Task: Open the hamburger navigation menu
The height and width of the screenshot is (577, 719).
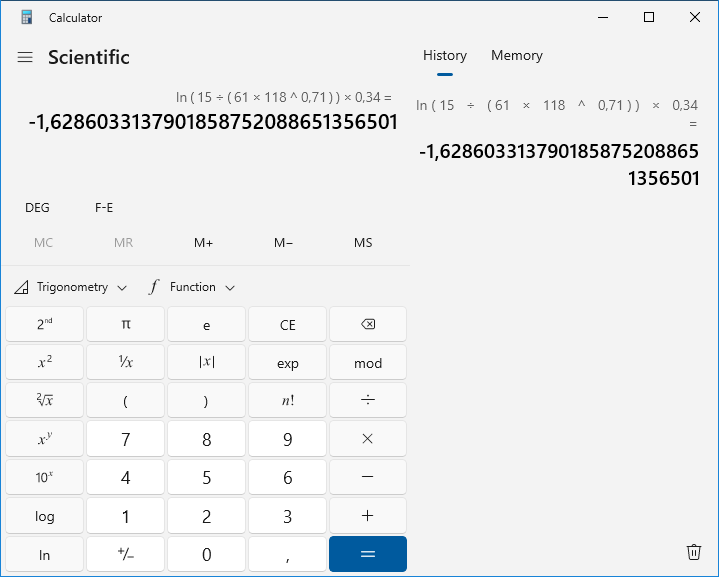Action: 25,57
